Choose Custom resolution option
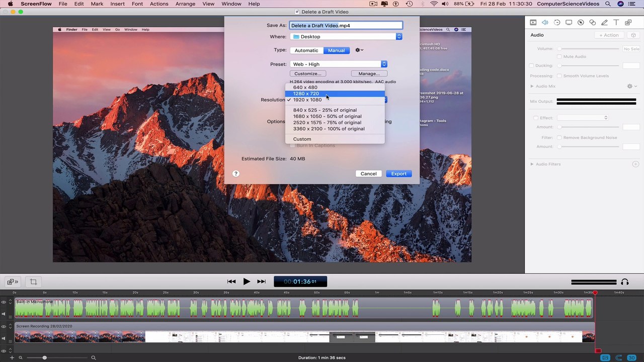 [335, 139]
